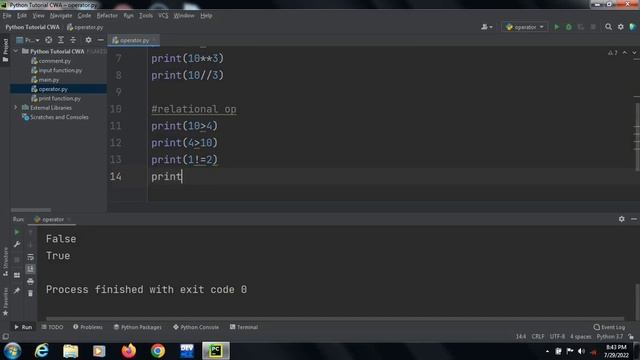640x360 pixels.
Task: Clear all Run console output with trash icon
Action: (30, 293)
